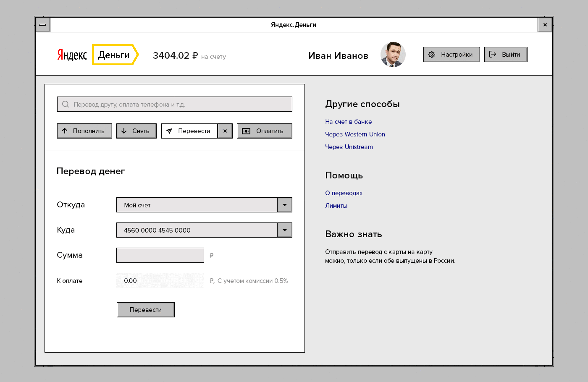Click the Важно знать heading
The image size is (588, 382).
[354, 234]
